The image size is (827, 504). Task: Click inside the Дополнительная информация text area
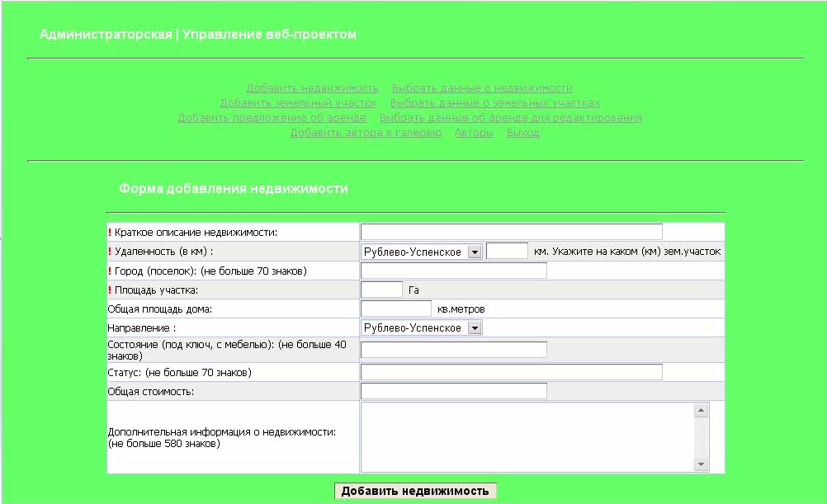coord(527,437)
